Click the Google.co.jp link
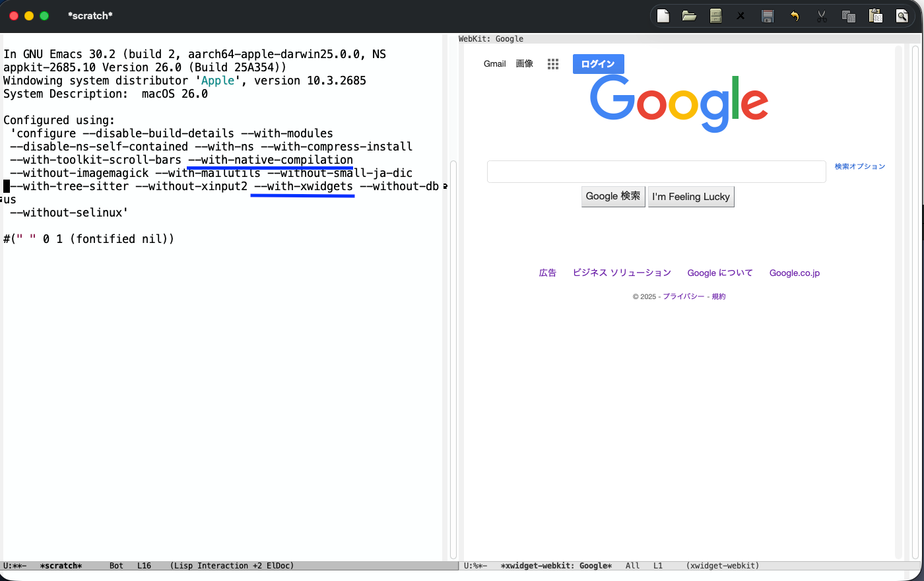The image size is (924, 581). [795, 273]
